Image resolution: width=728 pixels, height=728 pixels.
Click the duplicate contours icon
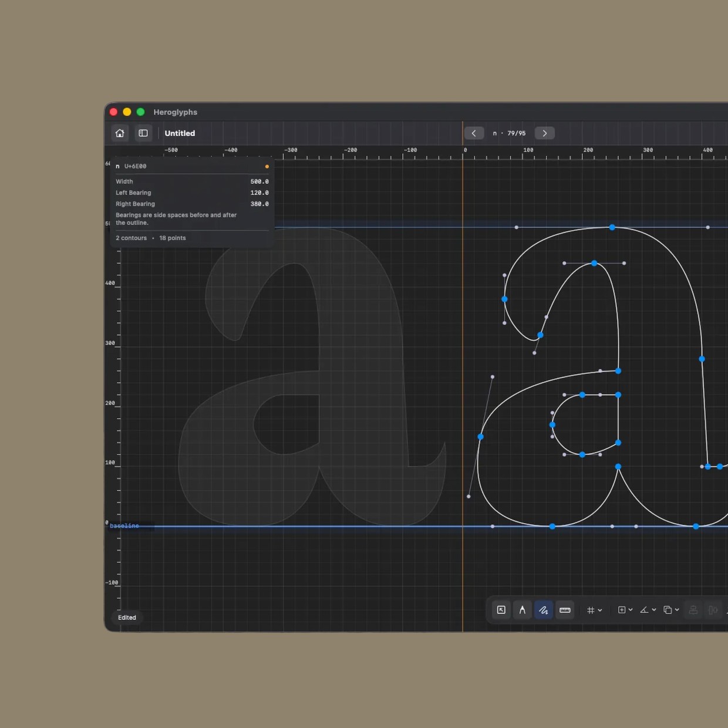pyautogui.click(x=669, y=610)
